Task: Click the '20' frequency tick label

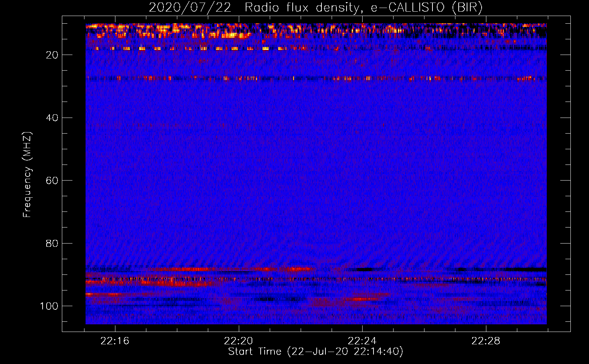Action: [52, 55]
